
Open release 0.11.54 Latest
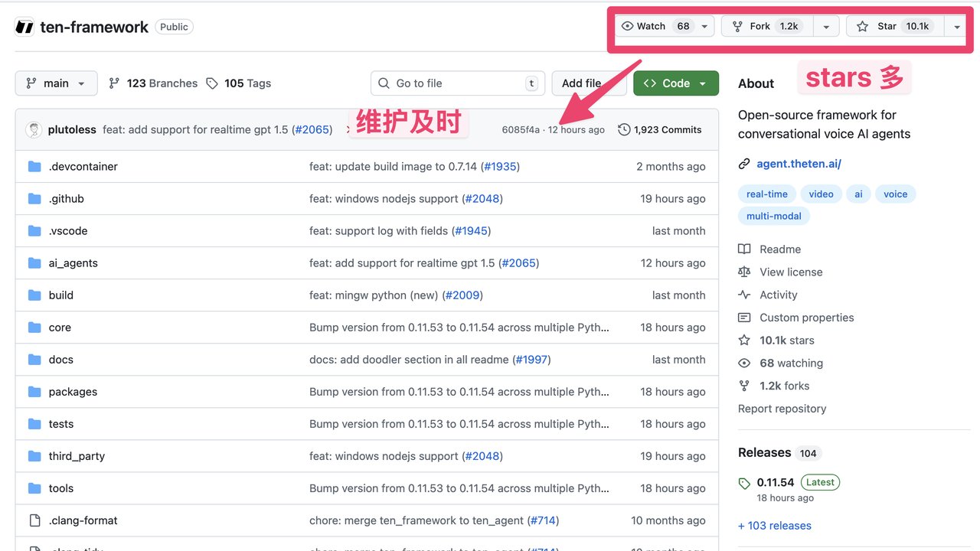pyautogui.click(x=789, y=482)
